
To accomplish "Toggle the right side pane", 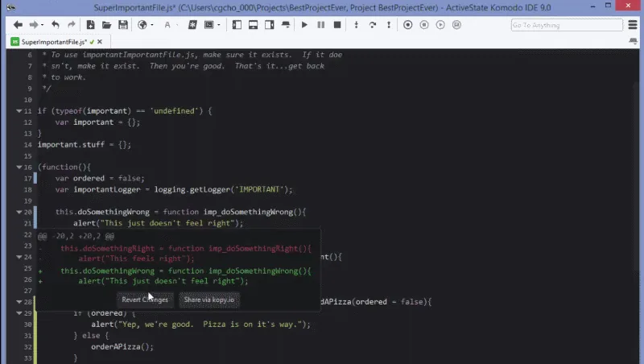I will click(270, 25).
